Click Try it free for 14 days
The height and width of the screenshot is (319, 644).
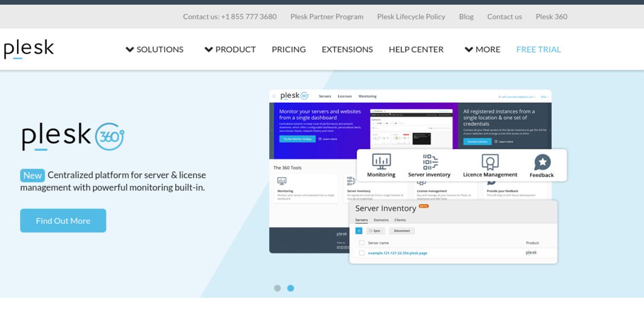[297, 139]
